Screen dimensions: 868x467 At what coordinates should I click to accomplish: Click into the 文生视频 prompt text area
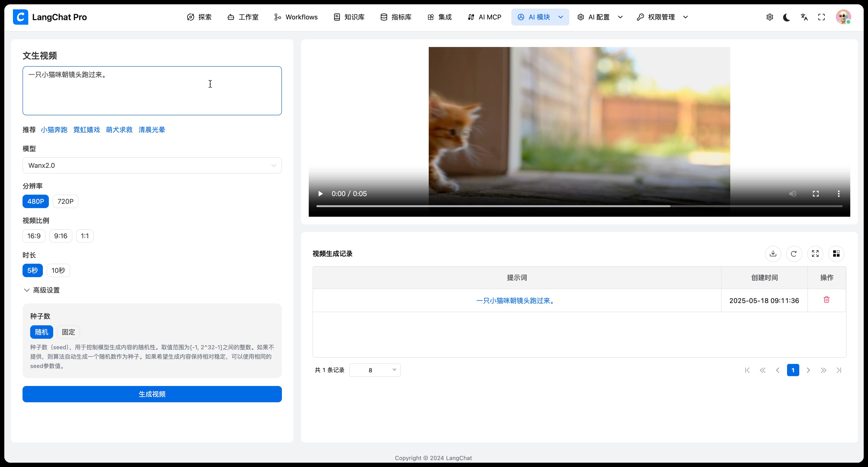152,91
